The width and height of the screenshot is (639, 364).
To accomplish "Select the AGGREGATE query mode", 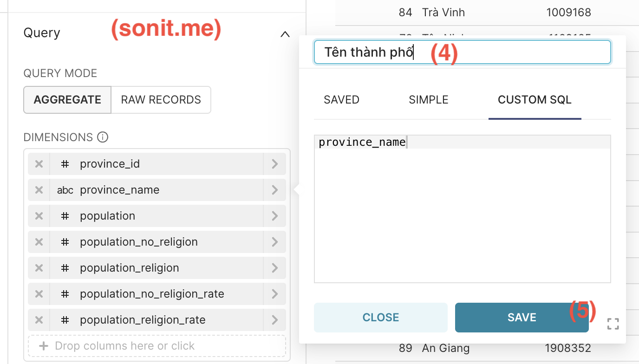I will [x=67, y=99].
